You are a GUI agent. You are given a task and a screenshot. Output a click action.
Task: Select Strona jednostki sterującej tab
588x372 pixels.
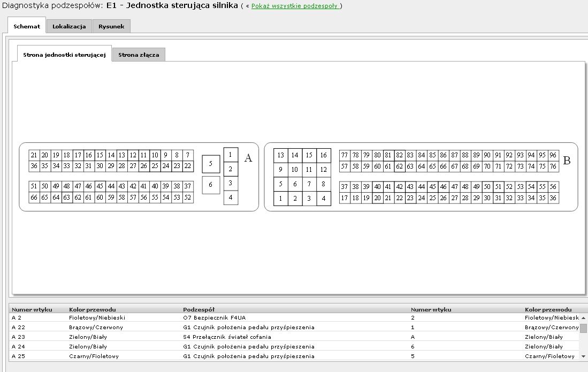(x=64, y=55)
